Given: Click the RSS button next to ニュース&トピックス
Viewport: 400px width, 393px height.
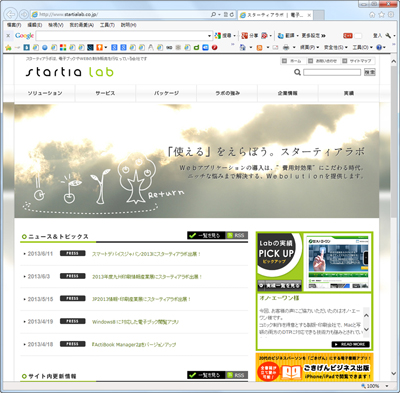Looking at the screenshot, I should (x=237, y=235).
